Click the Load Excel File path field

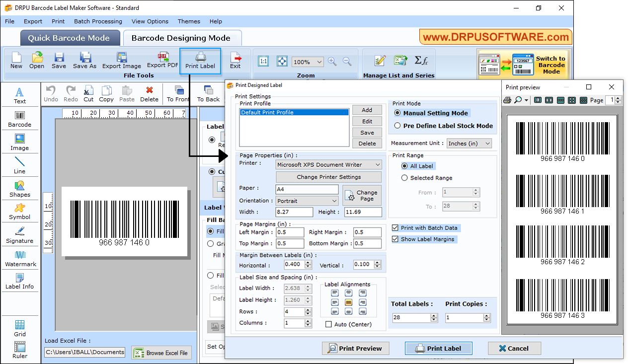(84, 352)
